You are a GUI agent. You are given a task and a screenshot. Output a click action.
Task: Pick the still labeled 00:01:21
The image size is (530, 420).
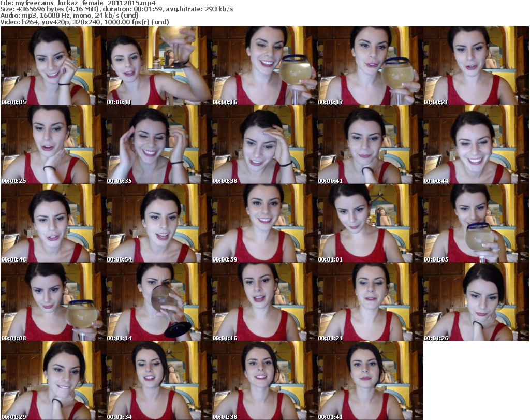point(370,302)
